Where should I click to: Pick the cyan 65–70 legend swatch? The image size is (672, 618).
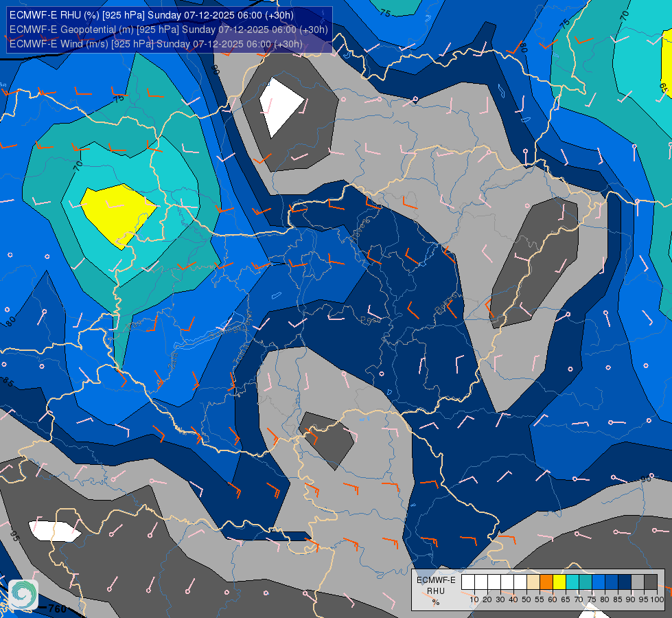[572, 582]
